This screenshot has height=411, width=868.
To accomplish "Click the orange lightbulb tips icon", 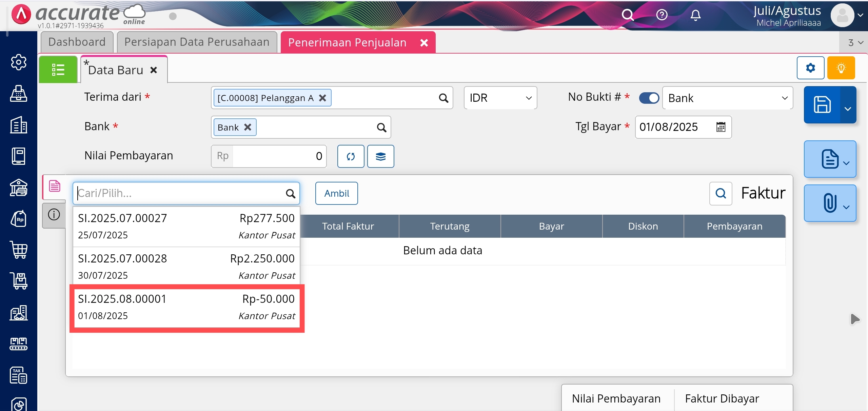I will pos(841,68).
